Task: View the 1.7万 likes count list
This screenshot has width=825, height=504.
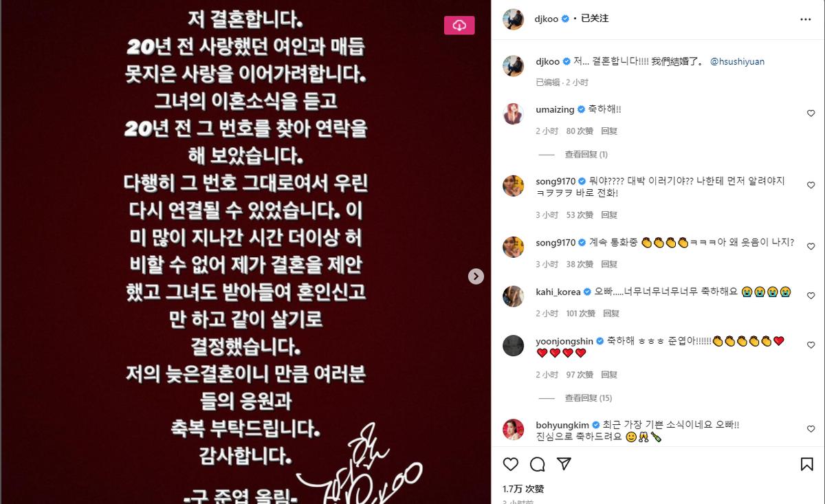Action: coord(522,489)
